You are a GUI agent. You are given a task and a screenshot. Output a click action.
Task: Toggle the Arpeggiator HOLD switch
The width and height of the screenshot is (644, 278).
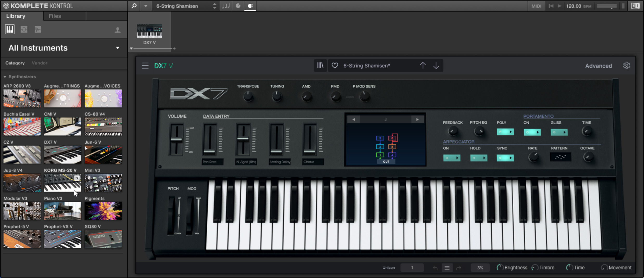coord(479,158)
